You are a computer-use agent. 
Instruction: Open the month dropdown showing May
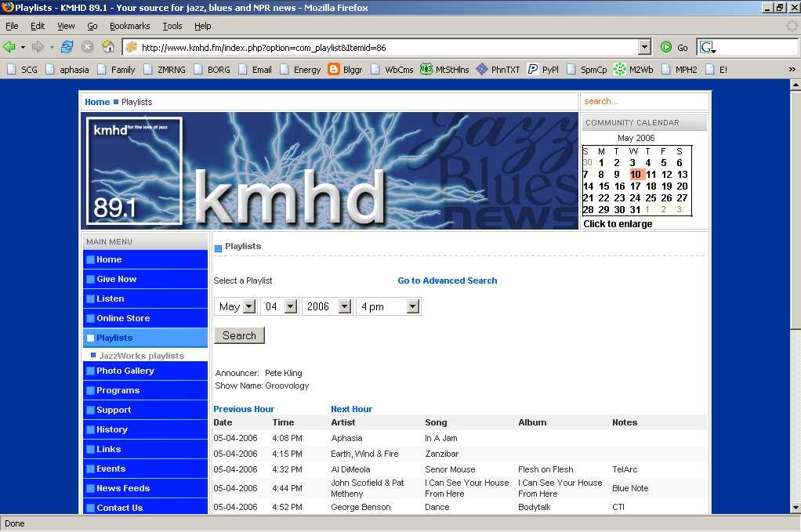pos(248,306)
